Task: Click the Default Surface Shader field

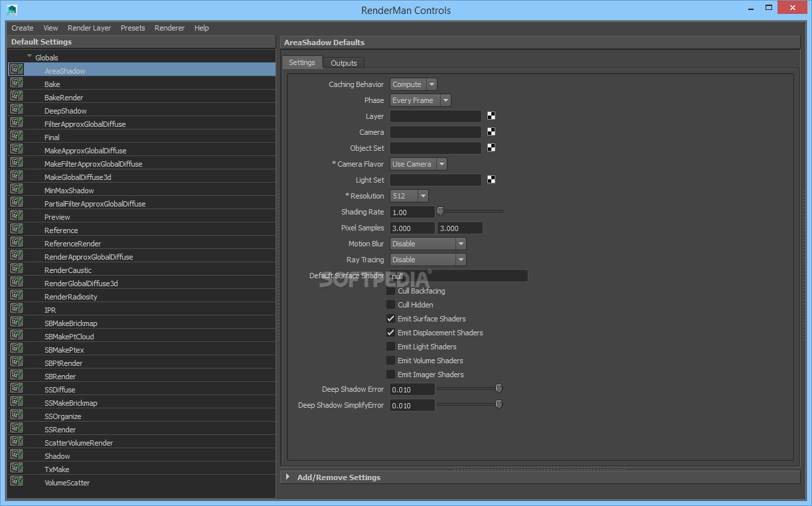Action: [x=459, y=276]
